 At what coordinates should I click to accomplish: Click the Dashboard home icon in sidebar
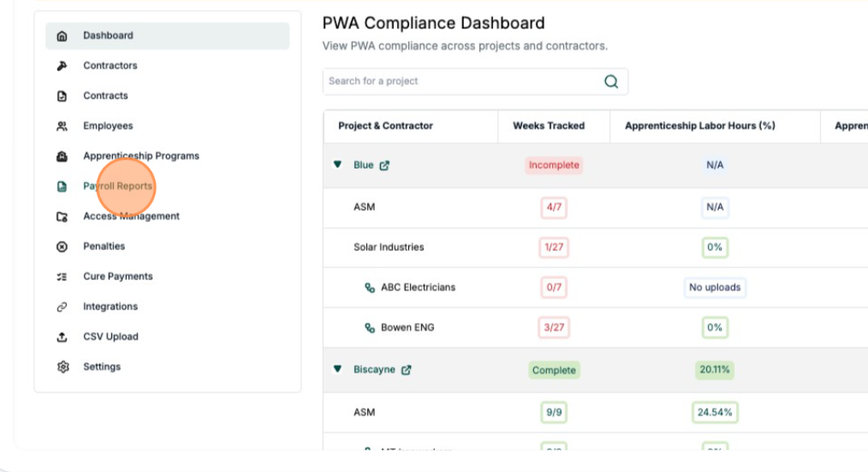pos(61,36)
